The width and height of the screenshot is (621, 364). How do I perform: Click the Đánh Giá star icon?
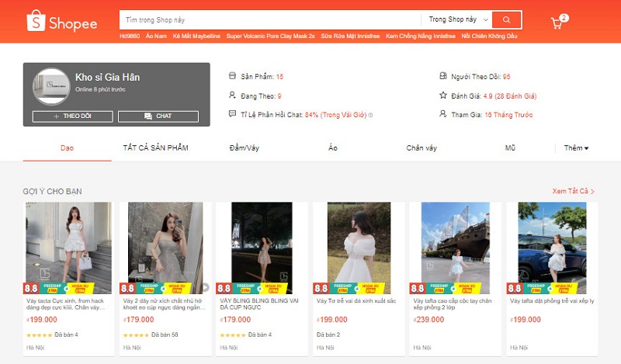[443, 95]
